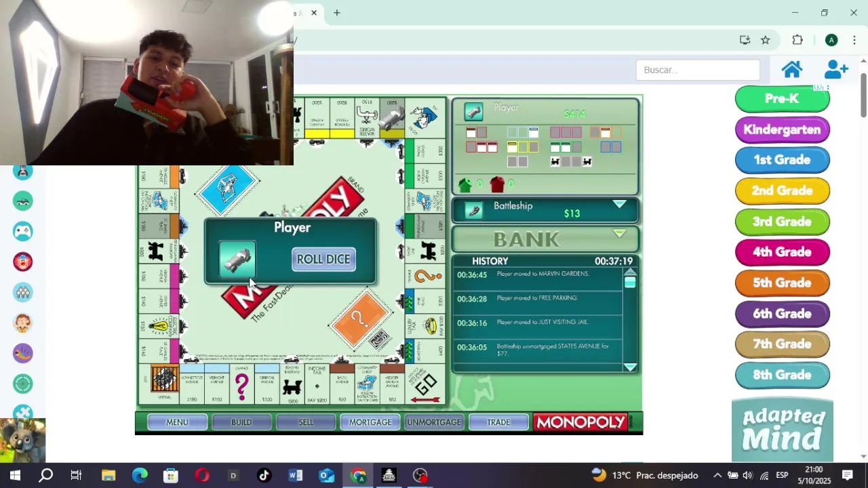Image resolution: width=868 pixels, height=488 pixels.
Task: Open the browser extensions puzzle icon
Action: 797,40
